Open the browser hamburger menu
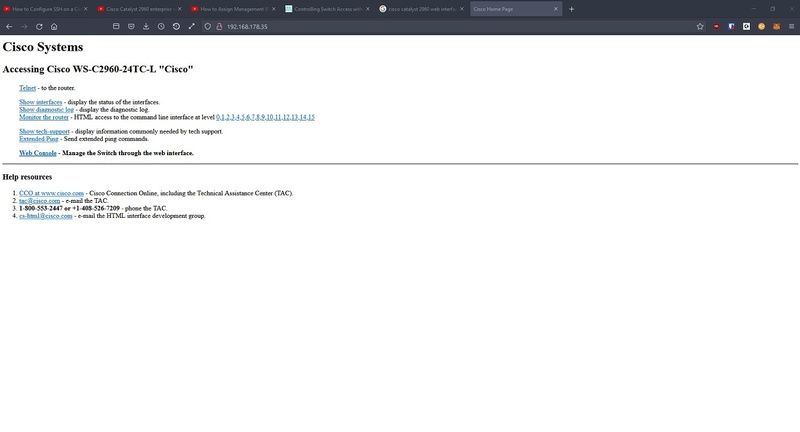Screen dimensions: 800x432 tap(791, 27)
